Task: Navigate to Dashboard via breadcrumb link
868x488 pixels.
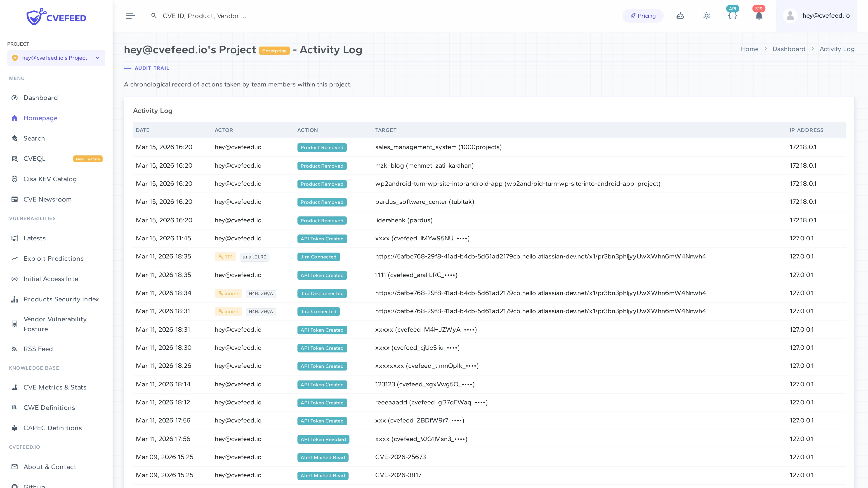Action: 789,49
